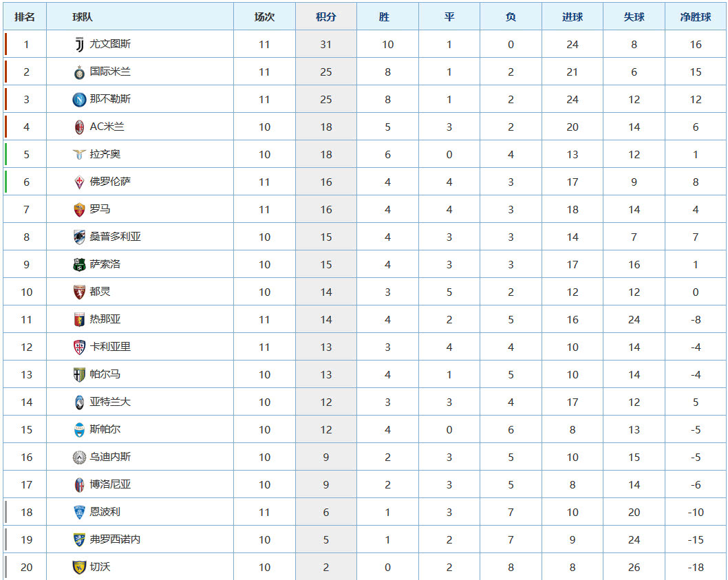
Task: Click the Parma (帕尔马) crest icon
Action: 79,374
